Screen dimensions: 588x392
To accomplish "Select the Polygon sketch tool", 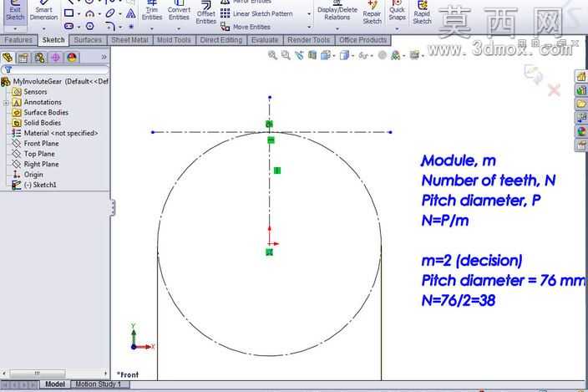I will pyautogui.click(x=89, y=26).
